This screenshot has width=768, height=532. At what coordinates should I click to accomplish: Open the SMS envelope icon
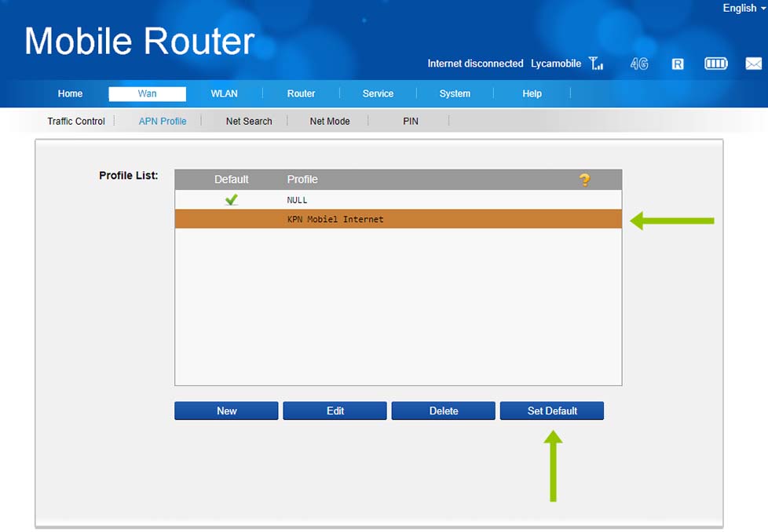pyautogui.click(x=754, y=64)
